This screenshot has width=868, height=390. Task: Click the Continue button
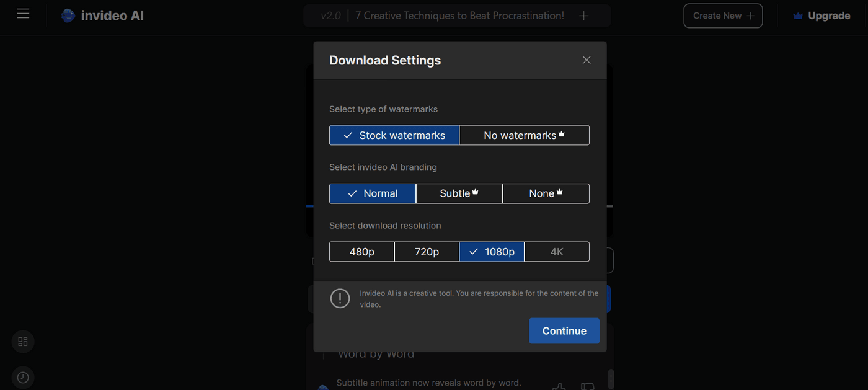564,330
